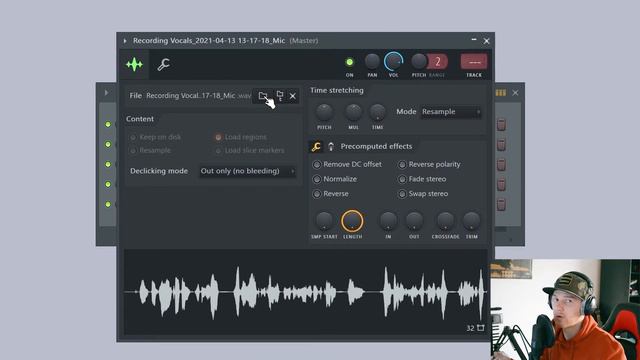Close the Recording Vocals channel window
The image size is (640, 360).
pos(487,41)
